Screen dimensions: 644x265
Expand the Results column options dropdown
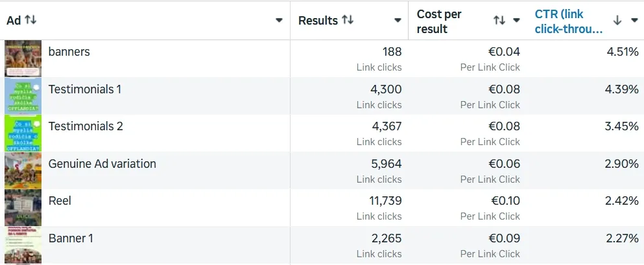(x=398, y=21)
